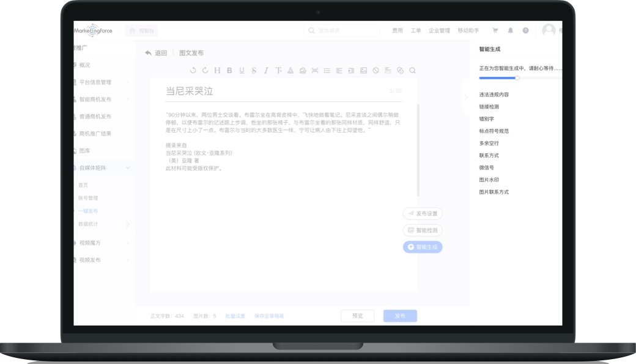
Task: Open the 费用 menu in header
Action: (x=398, y=31)
